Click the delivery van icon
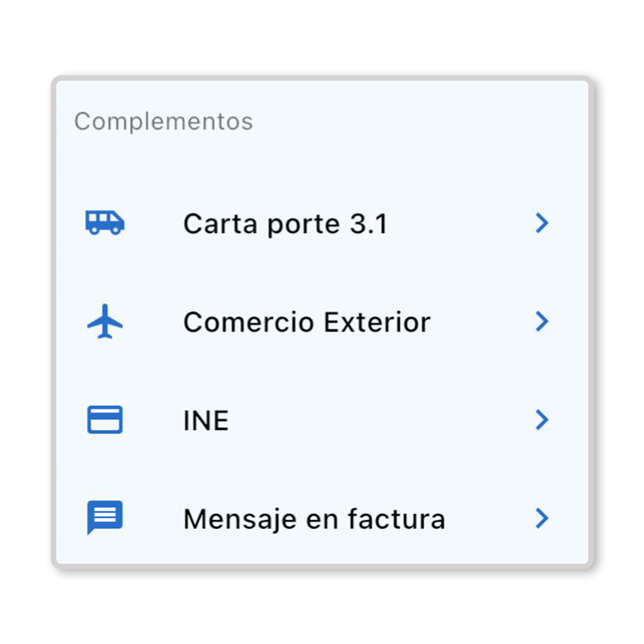Screen dimensions: 644x644 coord(105,223)
